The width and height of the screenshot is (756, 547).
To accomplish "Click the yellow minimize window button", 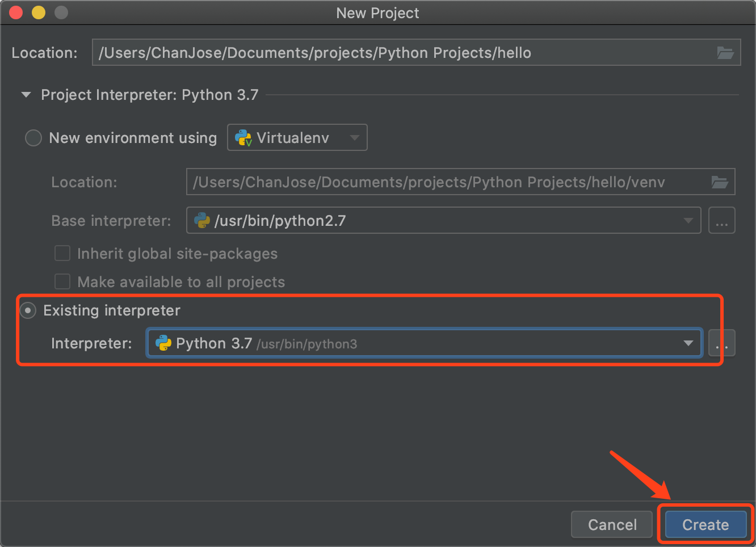I will click(39, 12).
